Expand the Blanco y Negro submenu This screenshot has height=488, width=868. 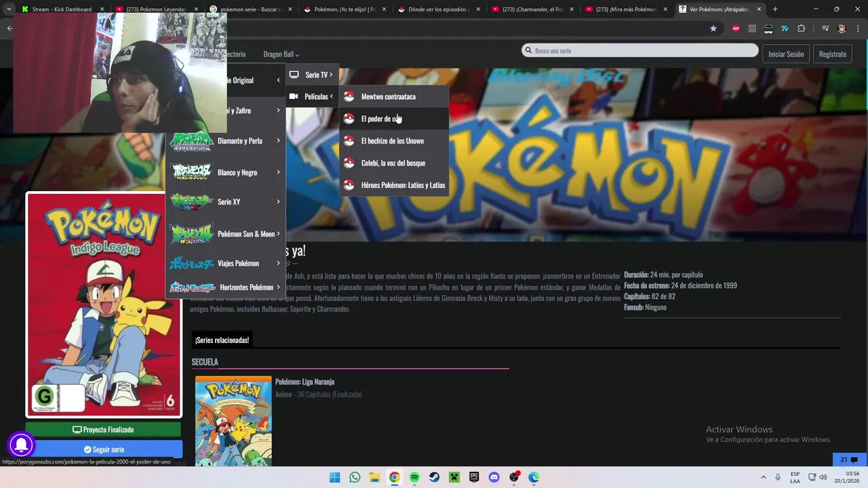coord(226,172)
